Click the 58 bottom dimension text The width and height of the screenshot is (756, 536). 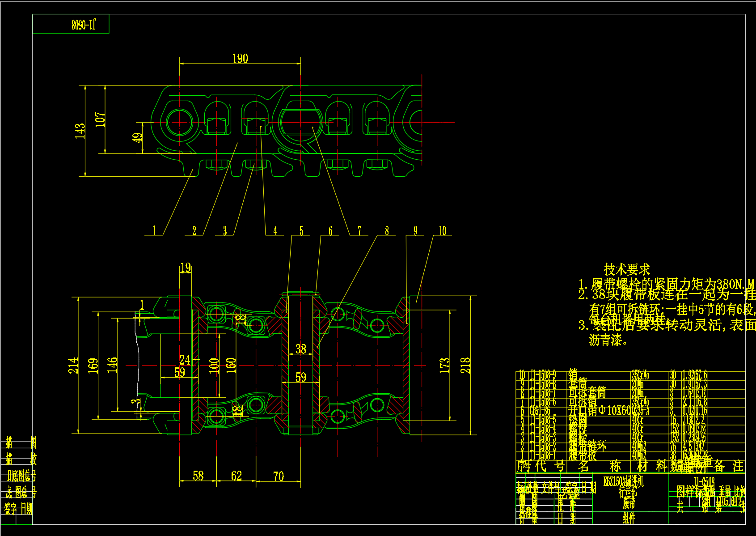point(198,476)
